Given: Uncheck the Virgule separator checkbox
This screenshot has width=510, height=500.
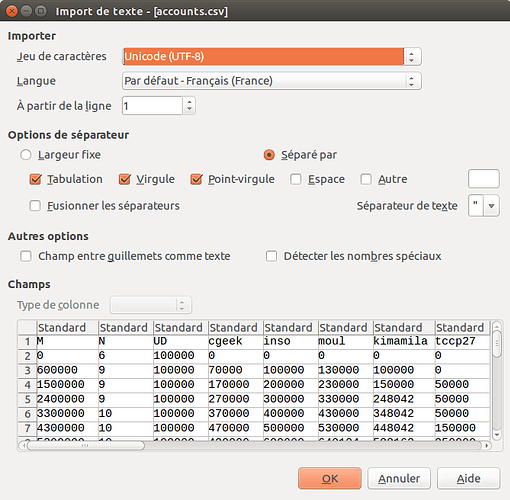Looking at the screenshot, I should 125,179.
